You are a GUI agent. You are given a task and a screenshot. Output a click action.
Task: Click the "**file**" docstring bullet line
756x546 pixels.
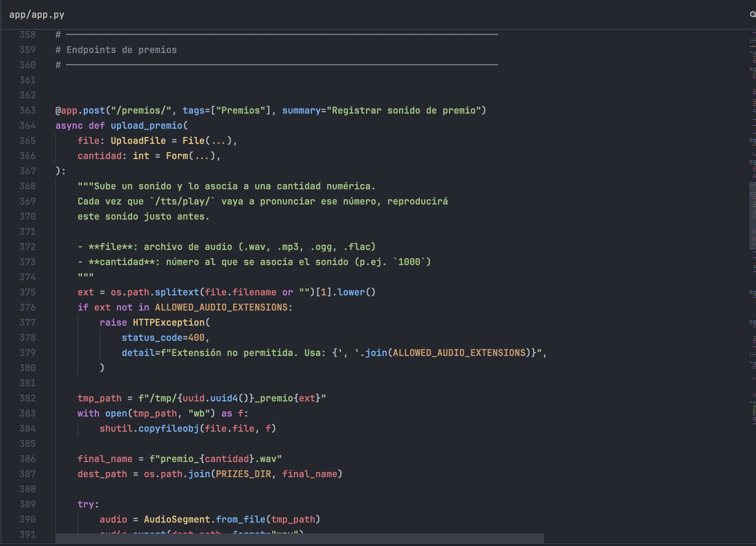click(226, 247)
